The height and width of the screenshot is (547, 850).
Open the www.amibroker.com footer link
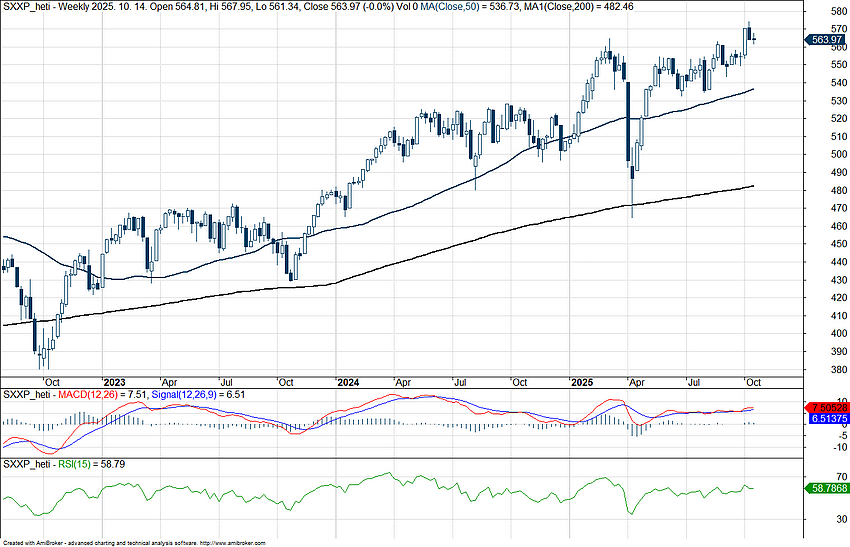(x=234, y=542)
